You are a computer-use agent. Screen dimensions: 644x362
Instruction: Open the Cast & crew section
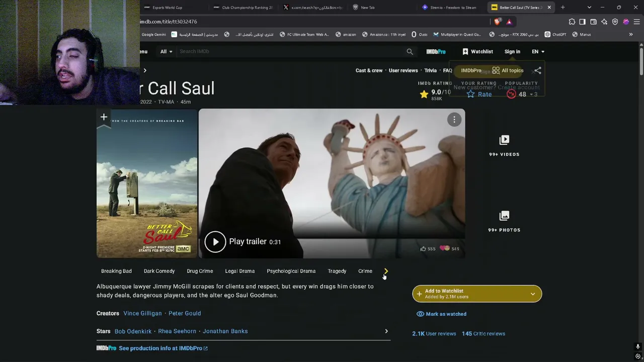(369, 70)
